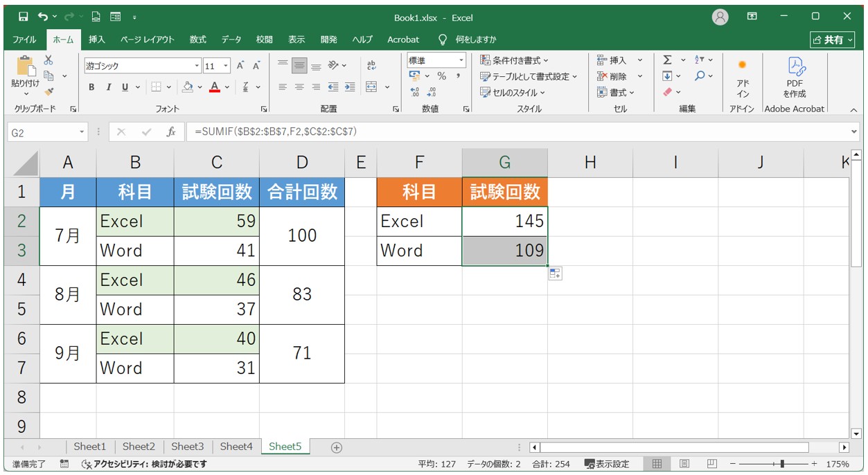The height and width of the screenshot is (475, 868).
Task: Toggle right horizontal text alignment
Action: (316, 87)
